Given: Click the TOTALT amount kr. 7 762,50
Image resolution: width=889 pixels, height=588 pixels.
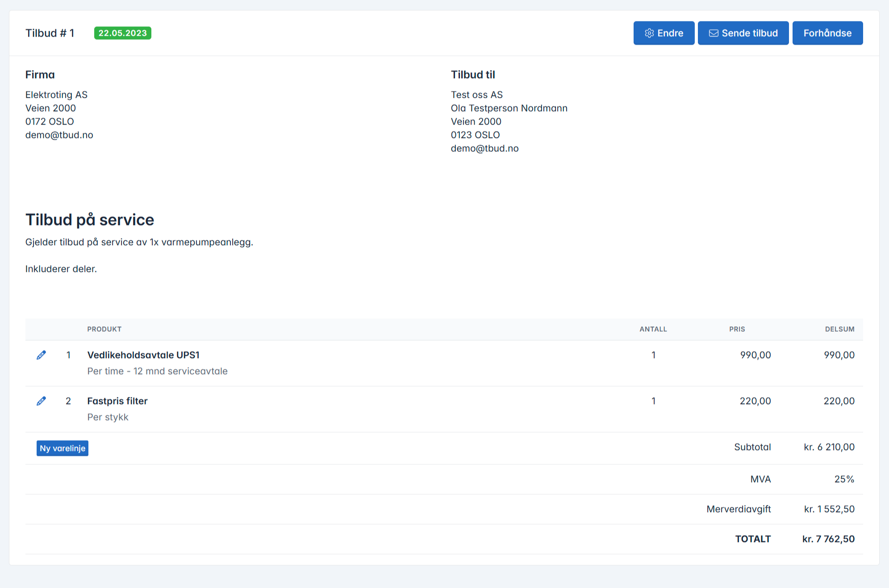Looking at the screenshot, I should 828,539.
